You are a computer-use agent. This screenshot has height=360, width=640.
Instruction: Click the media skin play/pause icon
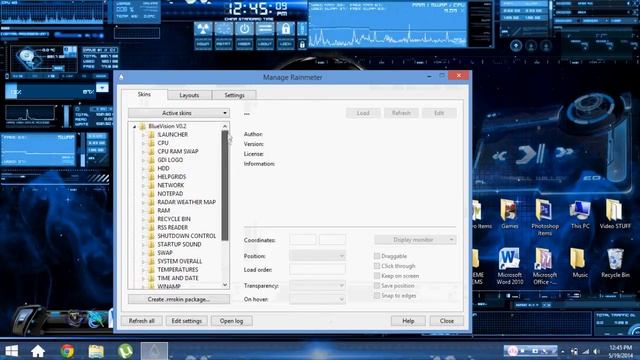(x=531, y=154)
